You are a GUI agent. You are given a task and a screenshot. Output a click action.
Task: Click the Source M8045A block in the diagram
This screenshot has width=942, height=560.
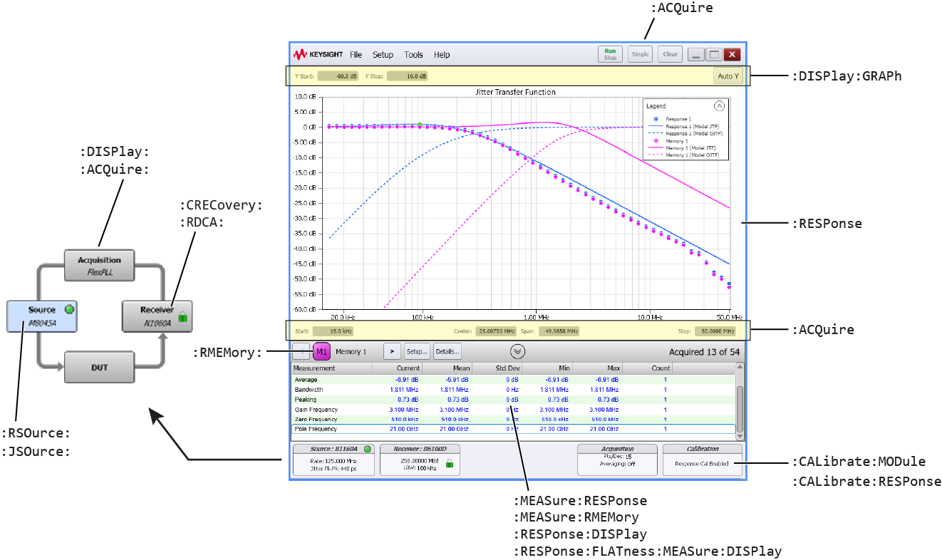point(42,316)
